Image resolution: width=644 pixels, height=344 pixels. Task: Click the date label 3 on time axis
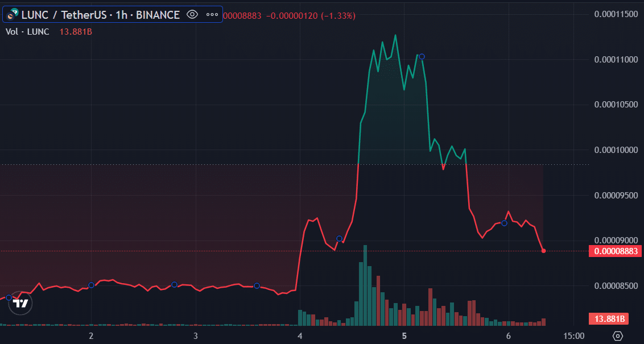coord(196,336)
